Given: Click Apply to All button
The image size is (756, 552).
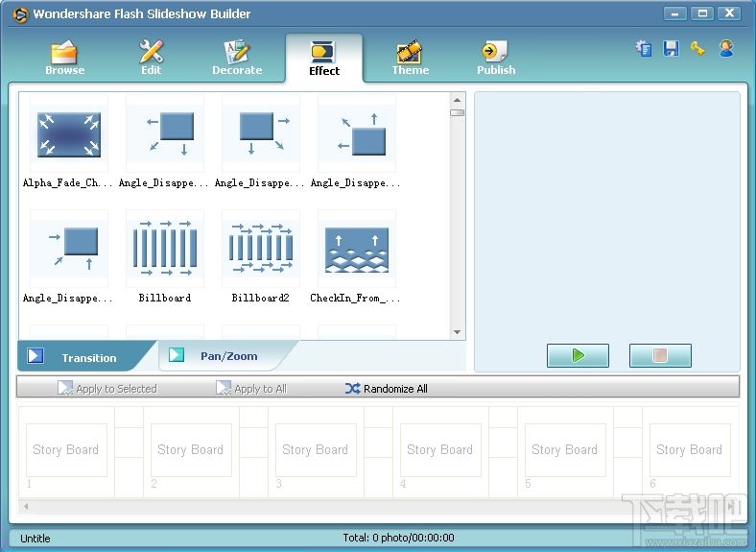Looking at the screenshot, I should pos(251,389).
